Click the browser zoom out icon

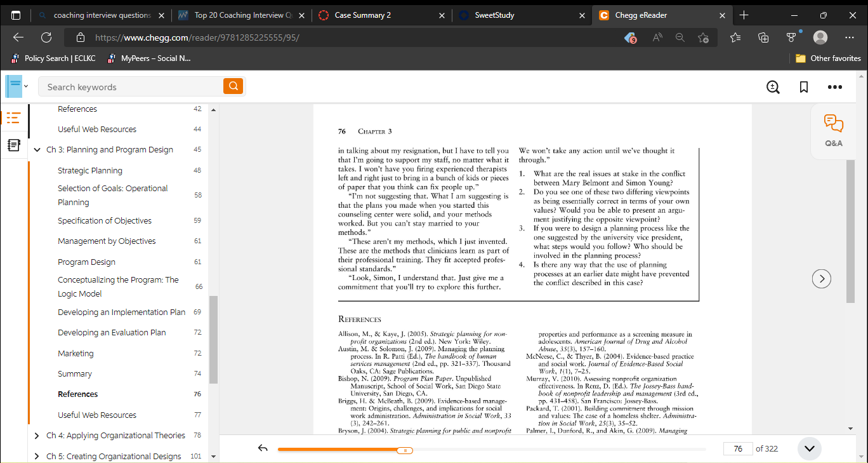point(680,38)
